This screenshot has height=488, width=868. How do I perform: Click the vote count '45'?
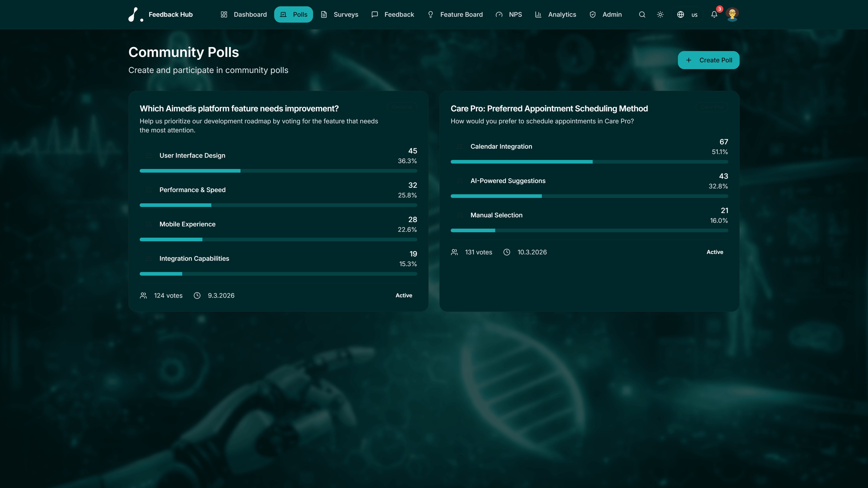413,151
